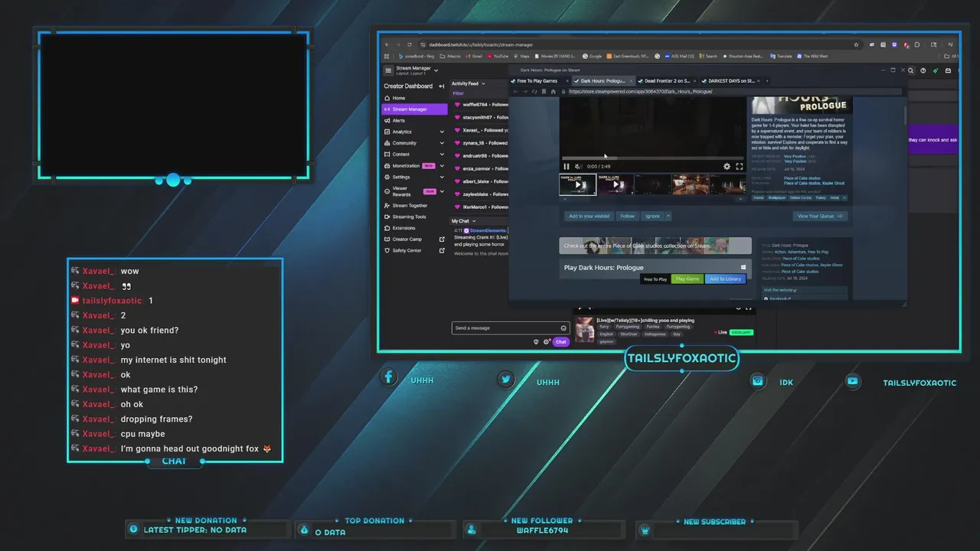Close the Free To Play Games Steam tab
The width and height of the screenshot is (980, 551).
[567, 80]
